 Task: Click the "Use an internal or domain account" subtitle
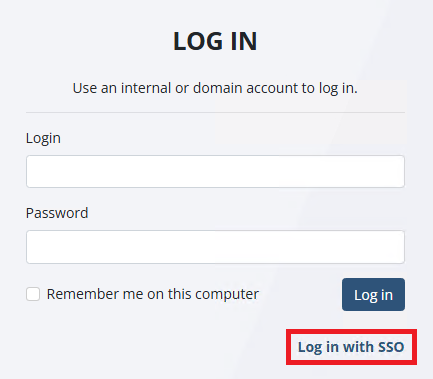pyautogui.click(x=215, y=88)
